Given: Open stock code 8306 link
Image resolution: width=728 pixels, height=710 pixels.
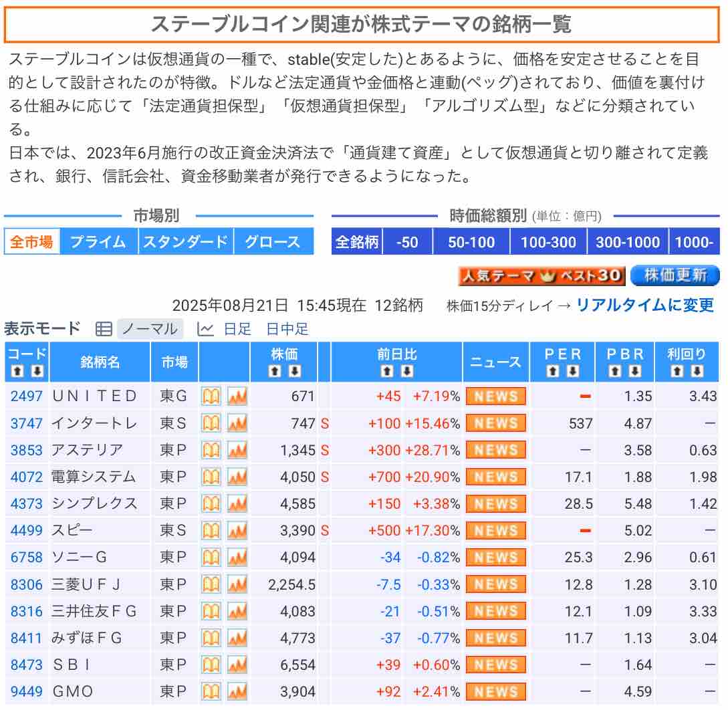Looking at the screenshot, I should [x=27, y=584].
